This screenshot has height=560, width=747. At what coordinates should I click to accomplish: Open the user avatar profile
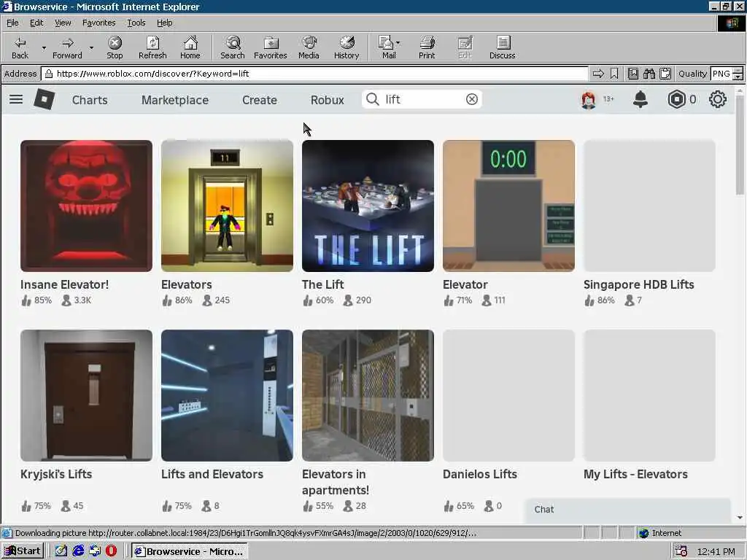point(589,99)
